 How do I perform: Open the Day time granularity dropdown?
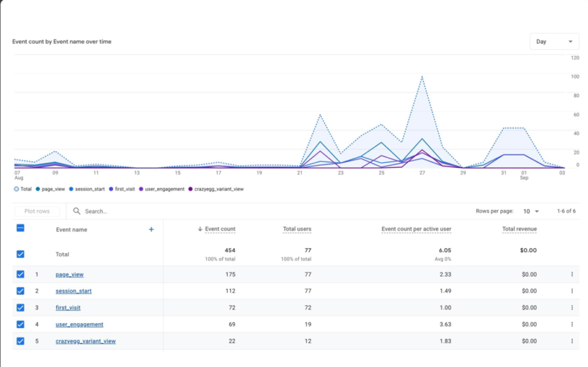click(x=554, y=41)
